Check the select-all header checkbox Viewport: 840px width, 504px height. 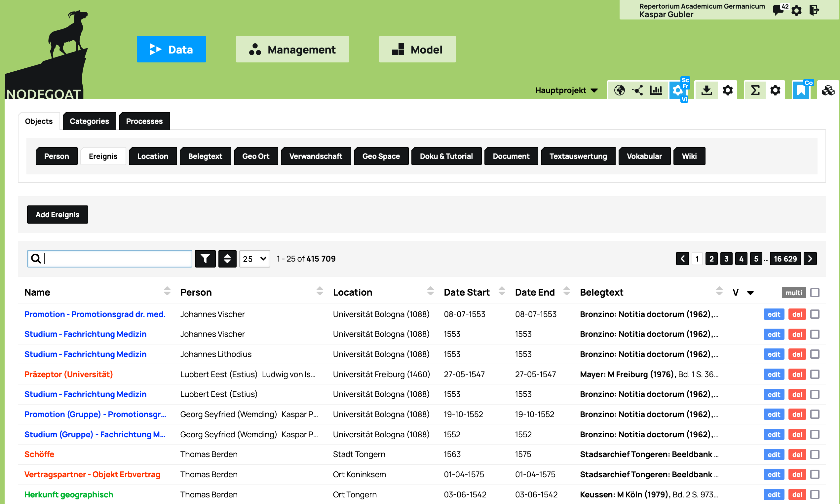tap(815, 293)
